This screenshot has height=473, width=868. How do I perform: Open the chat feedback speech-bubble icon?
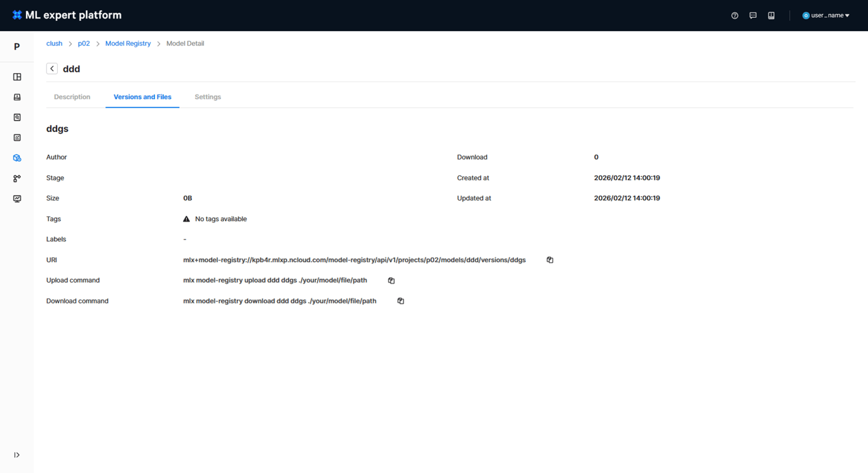(x=753, y=15)
